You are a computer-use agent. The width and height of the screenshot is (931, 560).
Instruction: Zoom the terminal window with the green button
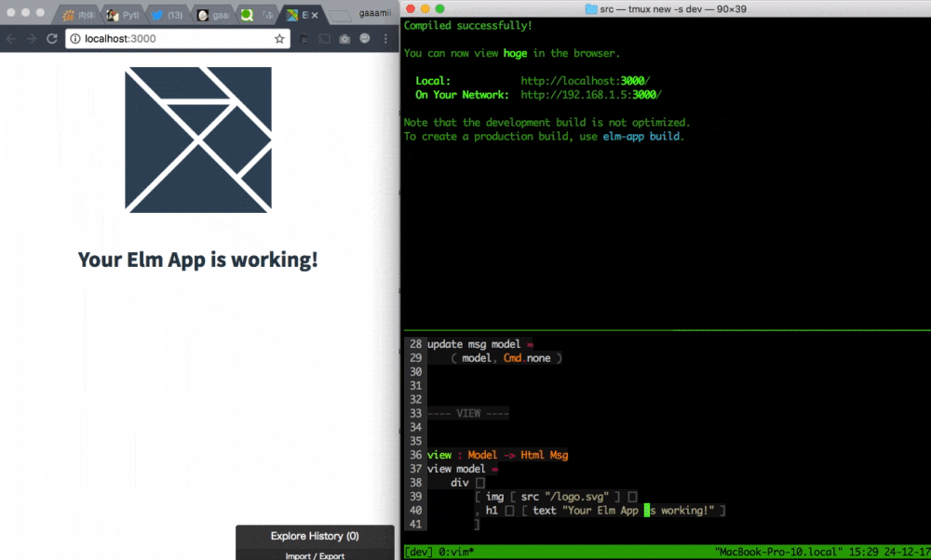pyautogui.click(x=440, y=9)
